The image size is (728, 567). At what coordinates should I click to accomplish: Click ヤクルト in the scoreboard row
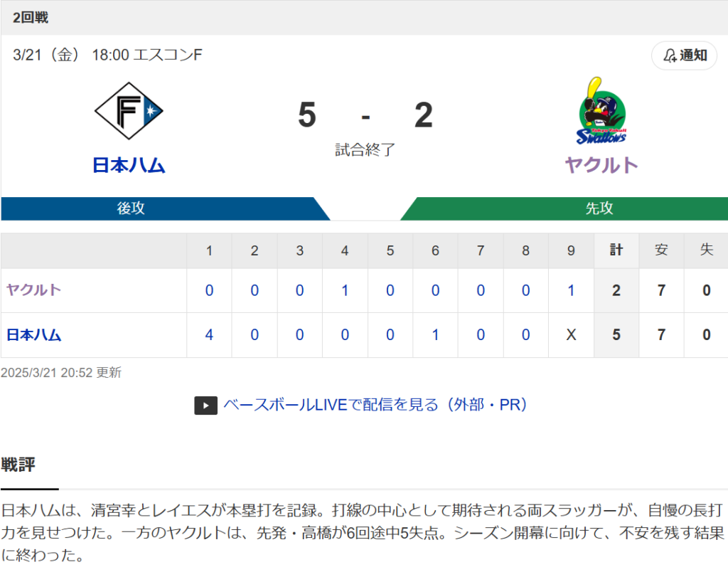33,290
